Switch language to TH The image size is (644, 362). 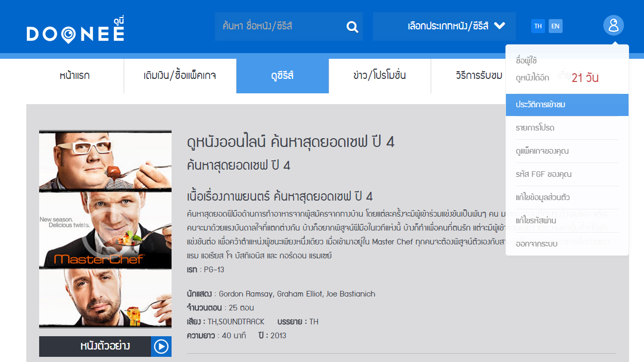point(538,26)
